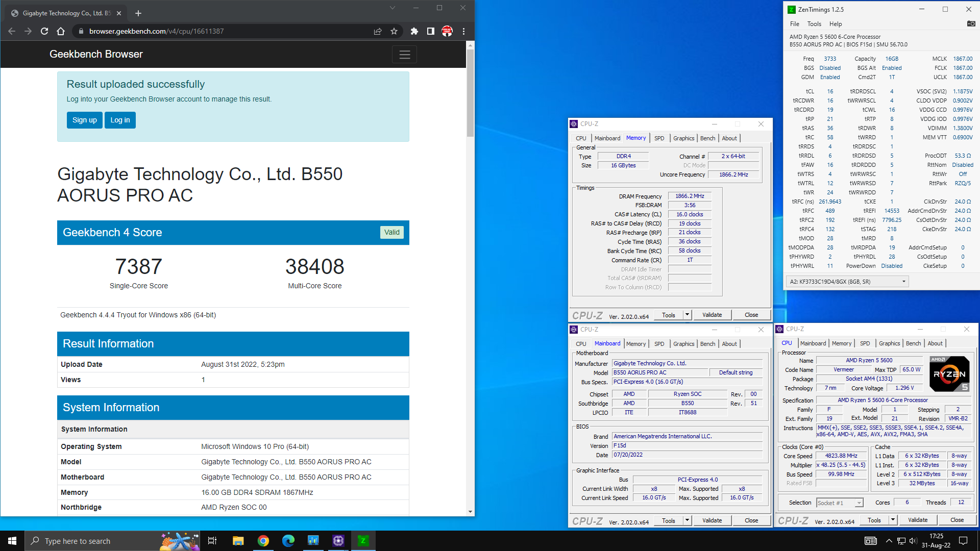Open the Chrome tab search chevron
The image size is (980, 551).
393,8
